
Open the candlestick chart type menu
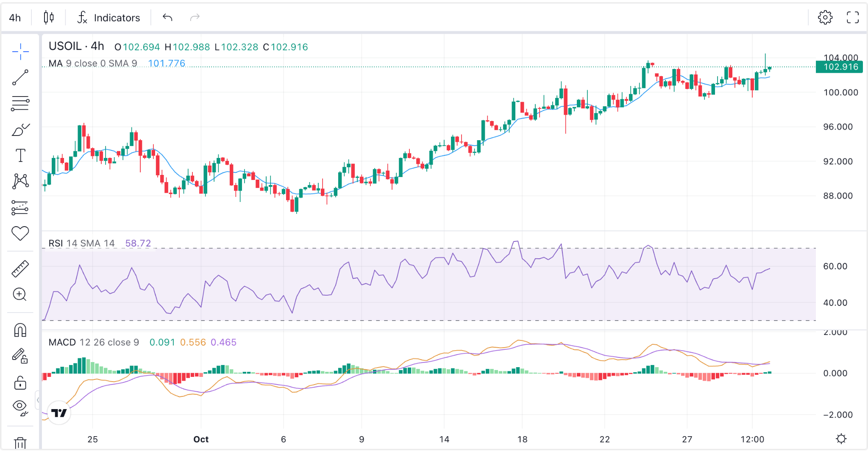point(49,17)
